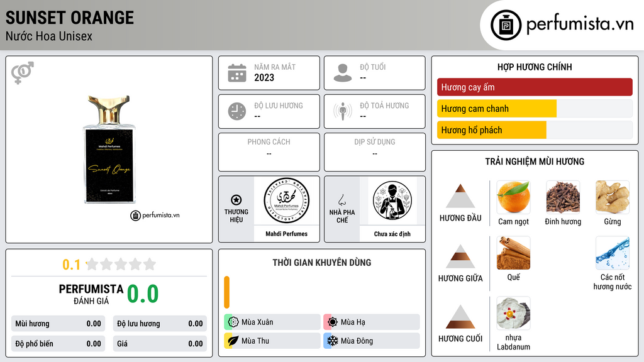Open the Mahdi Perfumes brand logo
This screenshot has width=644, height=362.
coord(286,200)
